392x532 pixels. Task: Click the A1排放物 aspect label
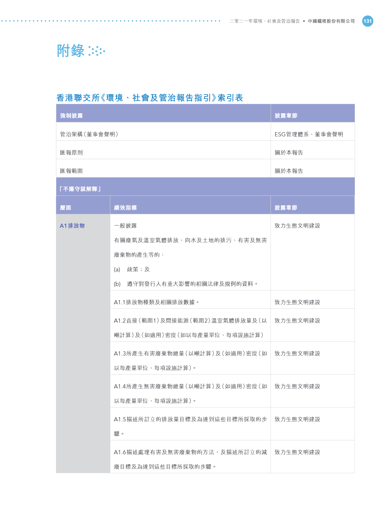pos(72,226)
